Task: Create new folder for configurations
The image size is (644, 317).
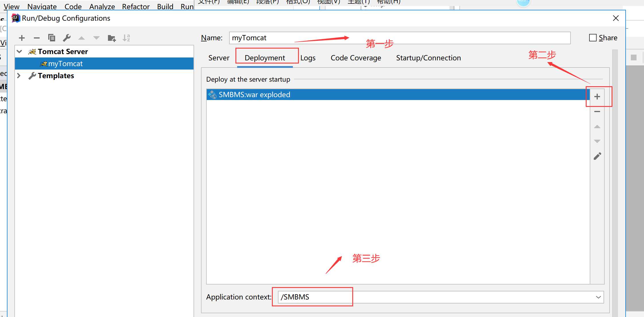Action: pos(112,38)
